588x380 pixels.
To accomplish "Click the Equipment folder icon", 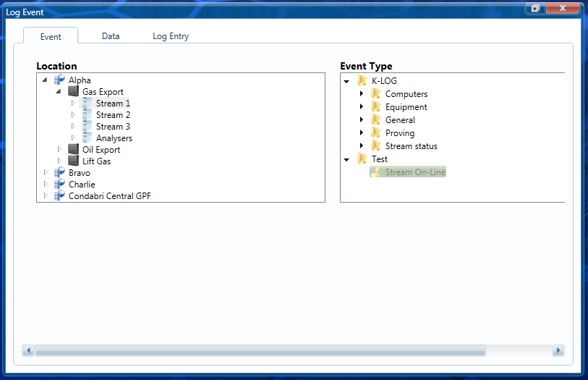I will click(x=376, y=106).
